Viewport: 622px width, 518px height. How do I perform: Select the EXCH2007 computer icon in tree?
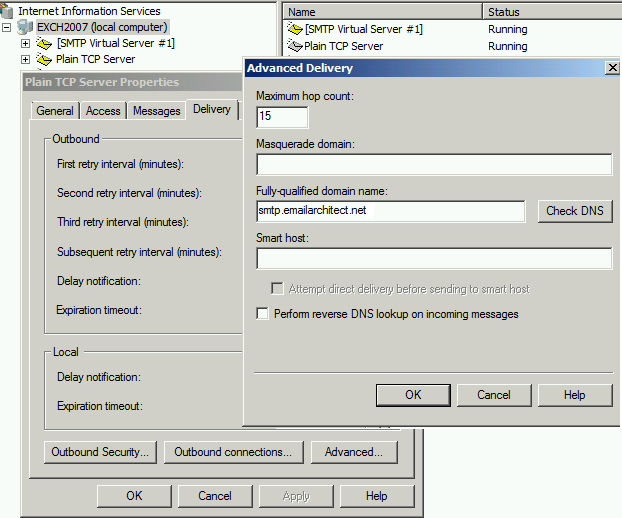click(25, 27)
